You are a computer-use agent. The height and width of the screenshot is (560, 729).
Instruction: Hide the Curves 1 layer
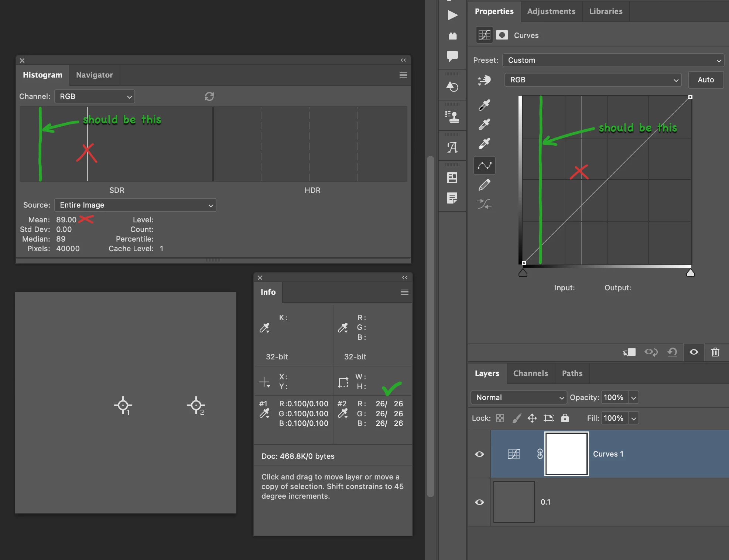pyautogui.click(x=479, y=454)
